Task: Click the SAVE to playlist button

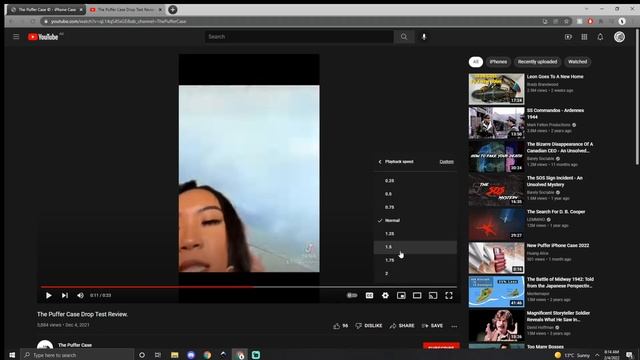Action: click(x=432, y=326)
